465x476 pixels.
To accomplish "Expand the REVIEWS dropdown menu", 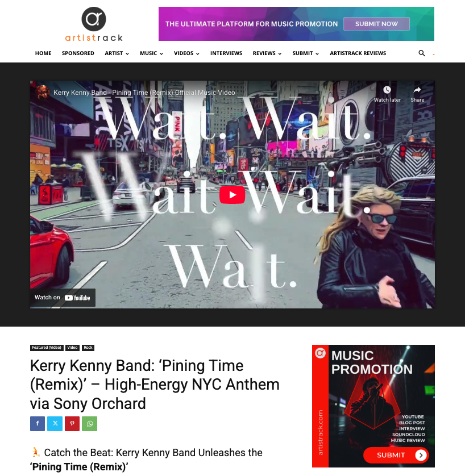I will pyautogui.click(x=267, y=53).
